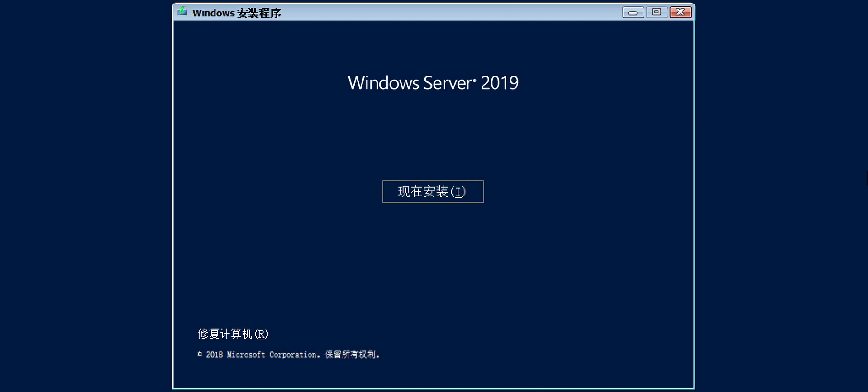This screenshot has height=392, width=868.
Task: Open the 修复计算机(R) repair computer link
Action: [233, 334]
